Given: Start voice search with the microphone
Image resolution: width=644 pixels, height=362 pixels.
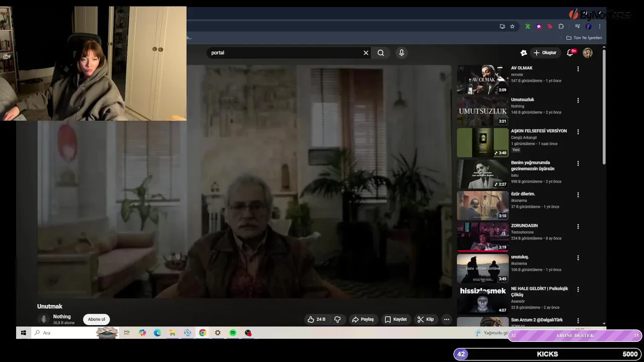Looking at the screenshot, I should click(x=401, y=53).
